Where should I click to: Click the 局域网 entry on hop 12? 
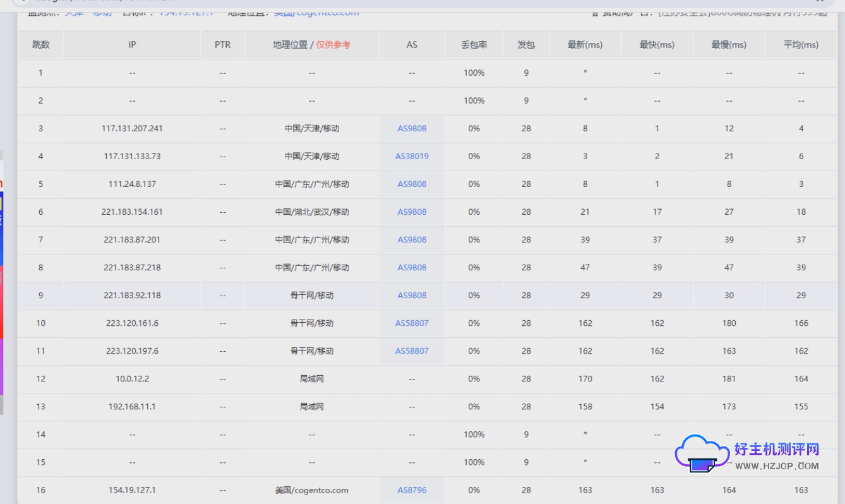pos(311,378)
